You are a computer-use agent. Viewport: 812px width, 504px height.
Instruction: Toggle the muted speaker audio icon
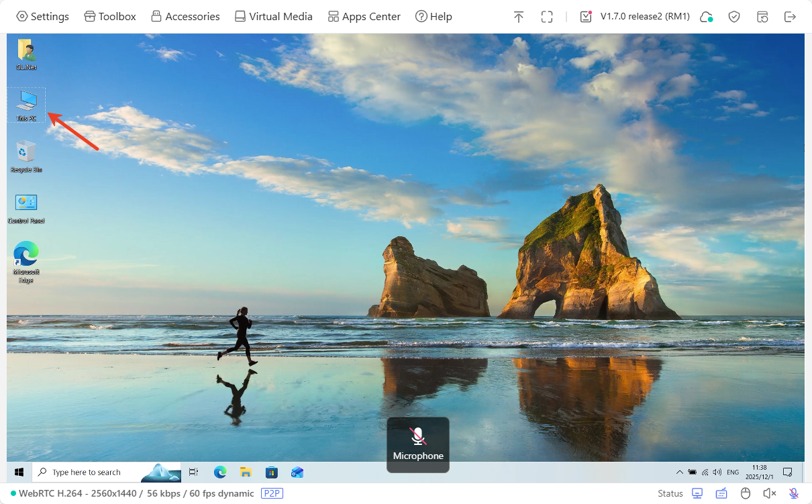coord(769,493)
